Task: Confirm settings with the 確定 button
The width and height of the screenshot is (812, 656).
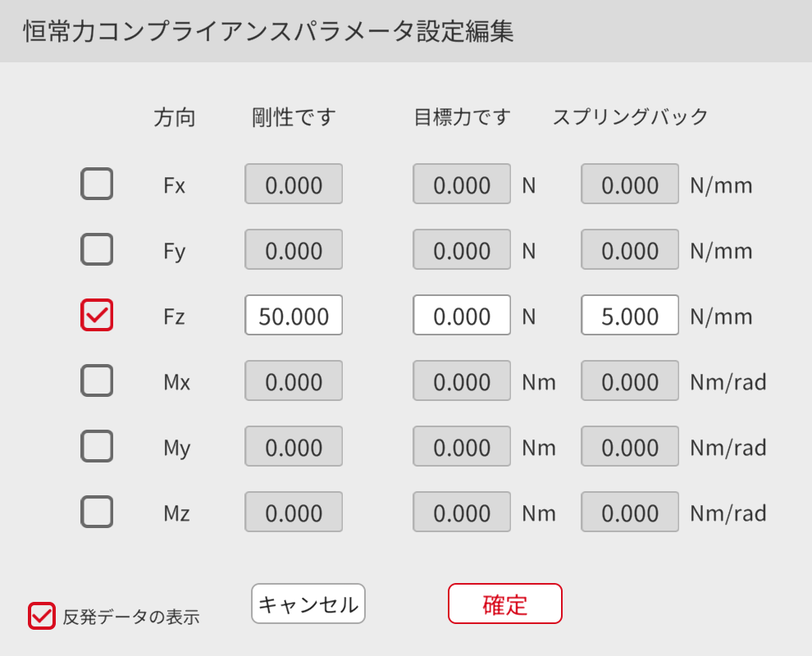Action: point(504,604)
